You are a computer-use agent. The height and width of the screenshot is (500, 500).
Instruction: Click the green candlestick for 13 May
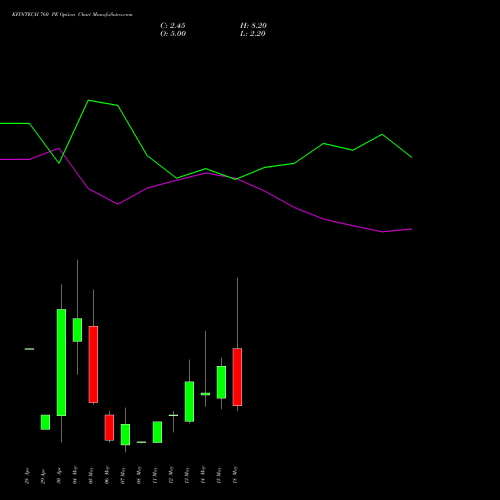(x=189, y=402)
